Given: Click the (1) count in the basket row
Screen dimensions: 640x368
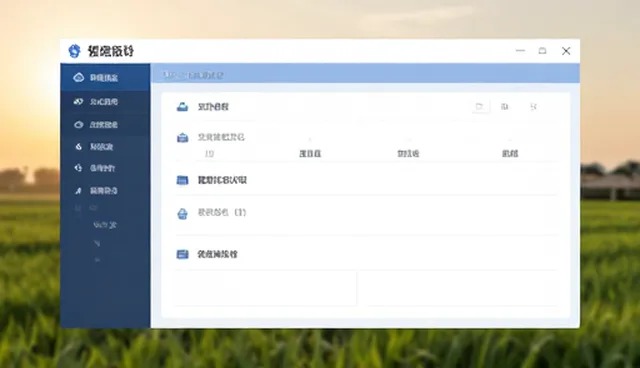Looking at the screenshot, I should click(x=240, y=213).
